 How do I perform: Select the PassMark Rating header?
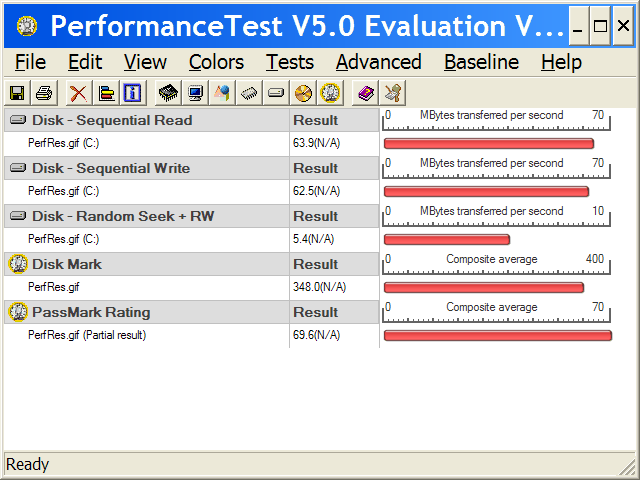click(147, 312)
